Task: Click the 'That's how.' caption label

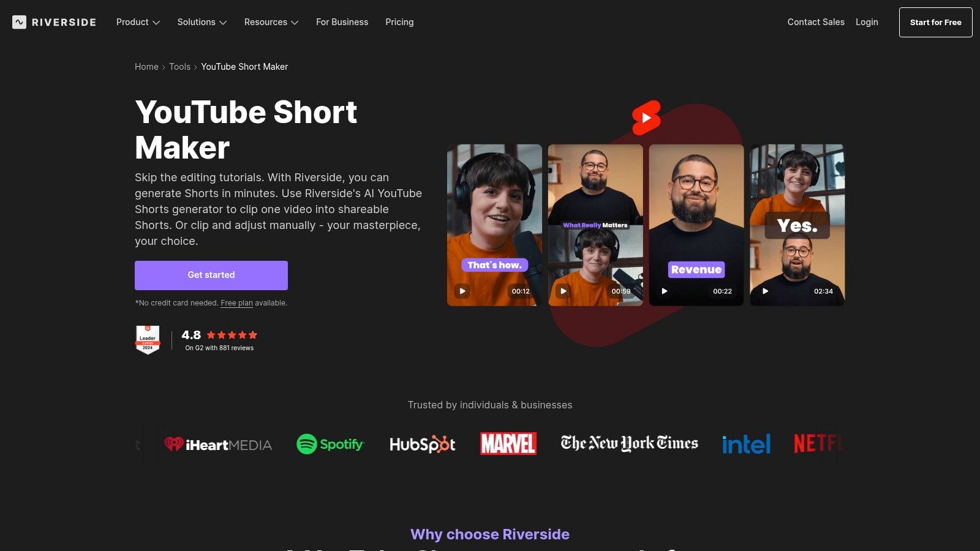Action: point(494,265)
